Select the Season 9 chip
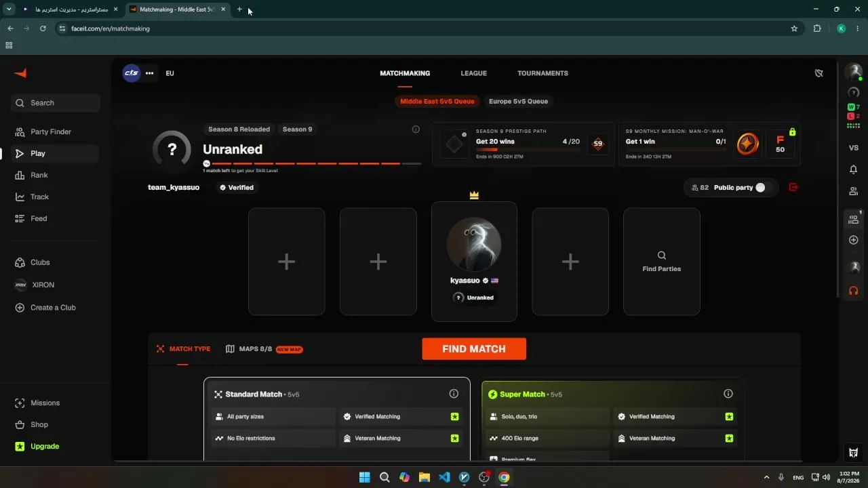Screen dimensions: 868x488 (297, 129)
